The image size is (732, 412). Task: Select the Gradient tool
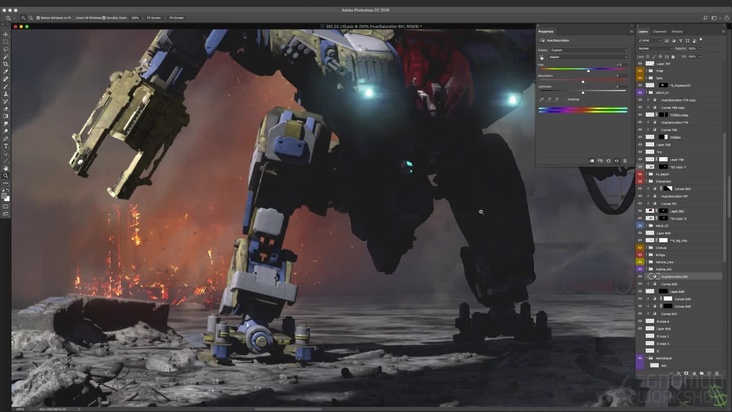coord(6,117)
